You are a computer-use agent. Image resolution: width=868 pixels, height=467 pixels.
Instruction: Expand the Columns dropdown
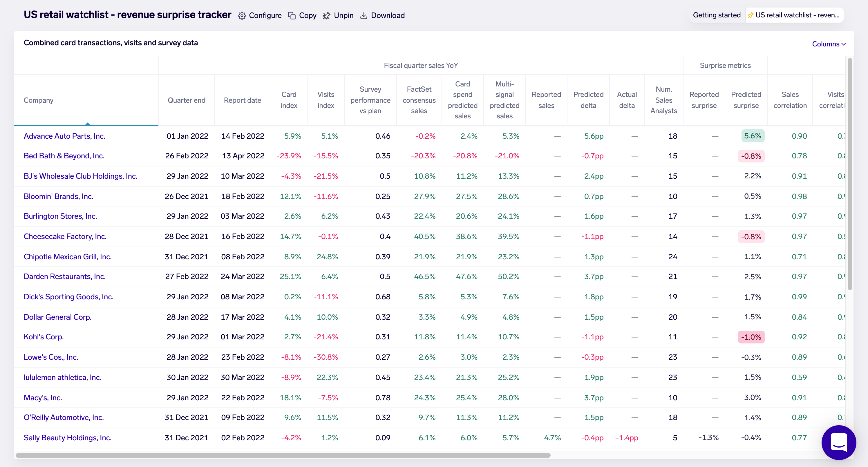coord(829,44)
